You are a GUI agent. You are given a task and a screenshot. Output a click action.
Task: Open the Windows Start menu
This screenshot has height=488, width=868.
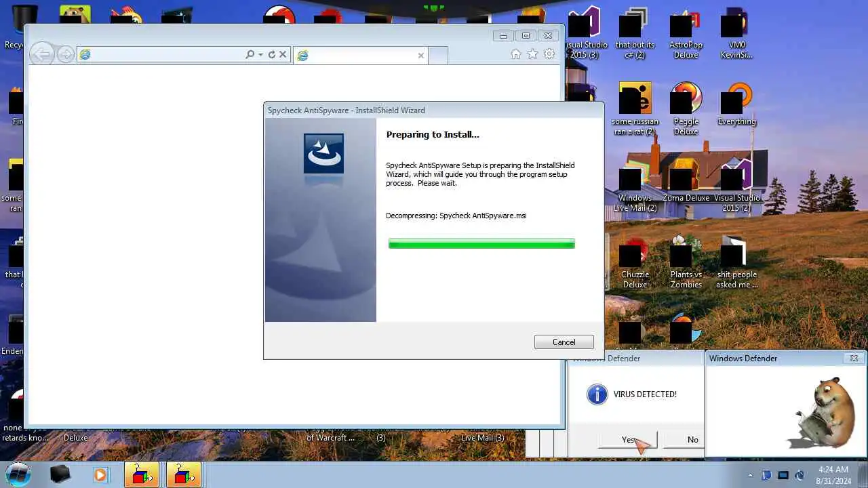18,474
